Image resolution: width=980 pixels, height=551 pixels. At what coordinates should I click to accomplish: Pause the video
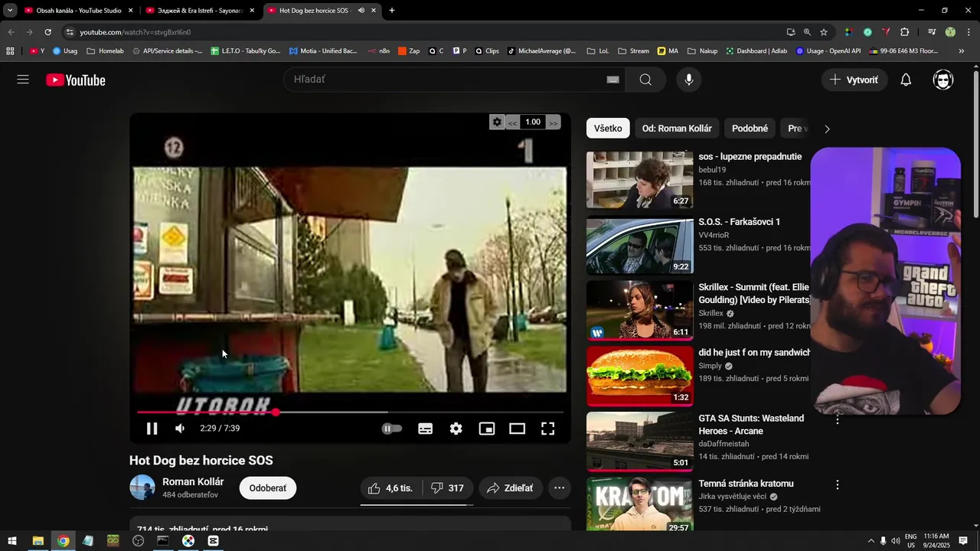point(152,429)
